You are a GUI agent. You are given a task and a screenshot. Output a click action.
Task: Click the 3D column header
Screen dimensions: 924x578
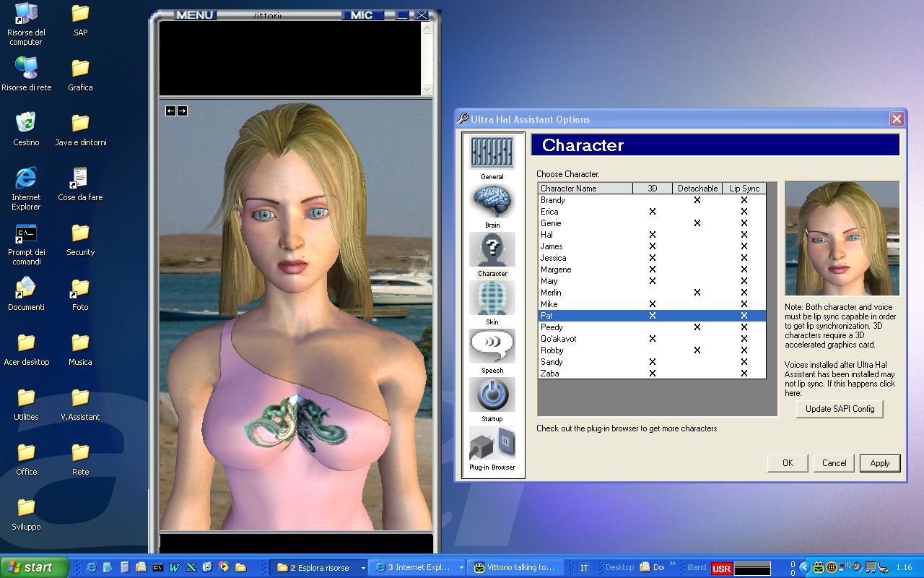(653, 189)
